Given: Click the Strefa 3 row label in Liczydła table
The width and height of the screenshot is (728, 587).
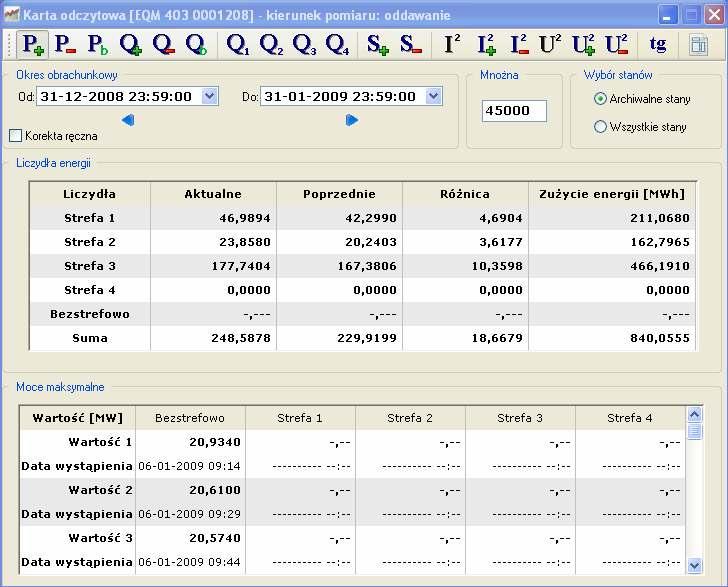Looking at the screenshot, I should pos(90,266).
